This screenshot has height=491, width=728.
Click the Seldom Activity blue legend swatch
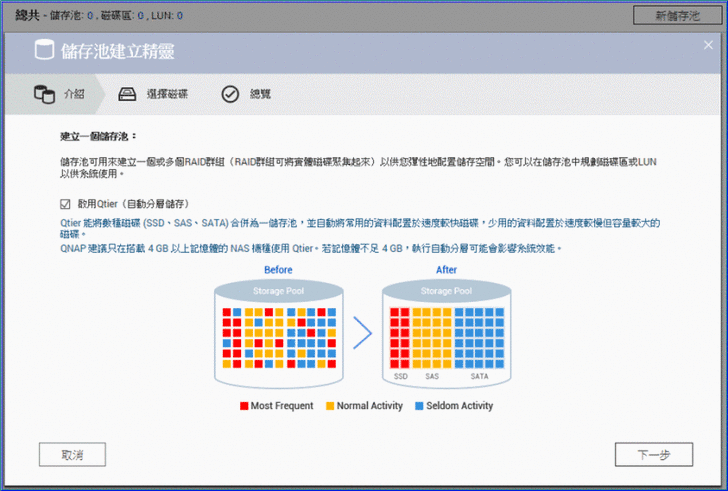419,406
